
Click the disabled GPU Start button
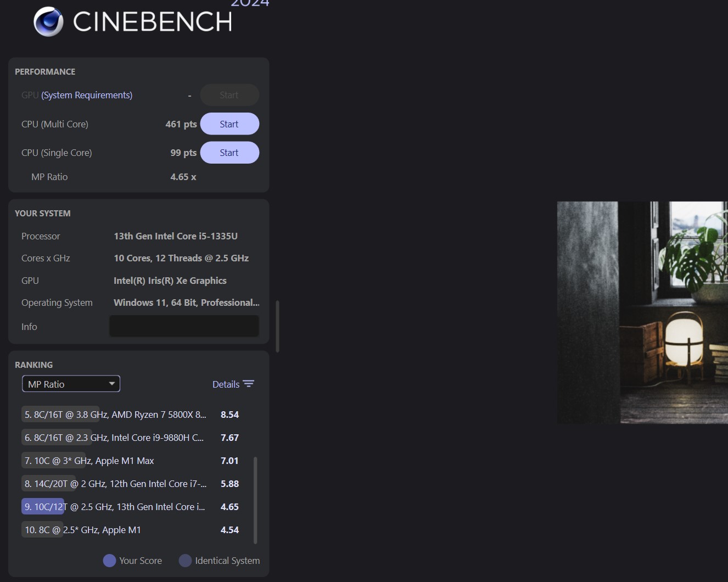click(x=229, y=95)
